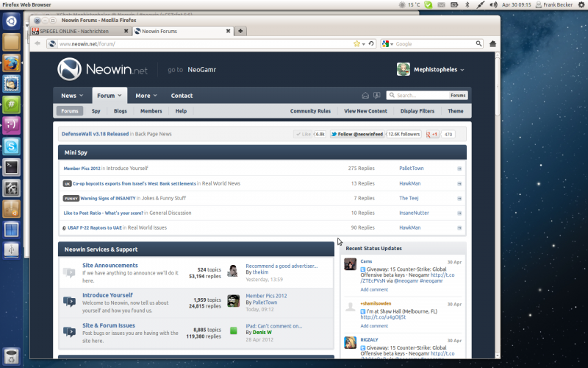This screenshot has height=368, width=588.
Task: Expand the Forum dropdown menu
Action: pyautogui.click(x=110, y=96)
